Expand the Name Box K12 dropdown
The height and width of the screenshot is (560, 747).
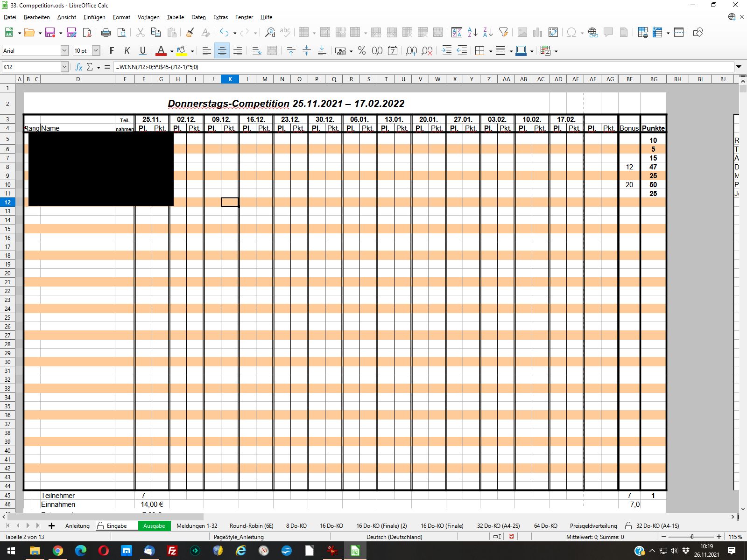[64, 67]
